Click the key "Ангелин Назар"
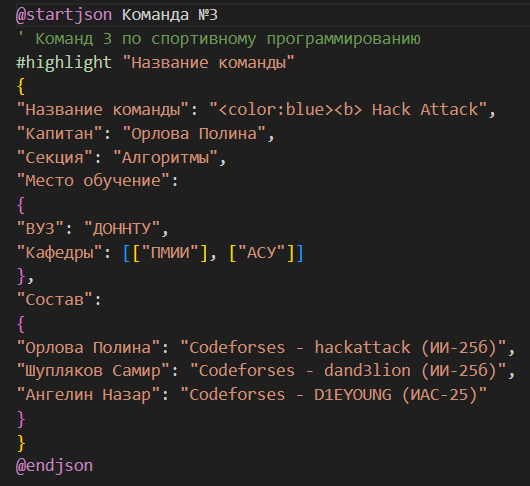 (88, 395)
